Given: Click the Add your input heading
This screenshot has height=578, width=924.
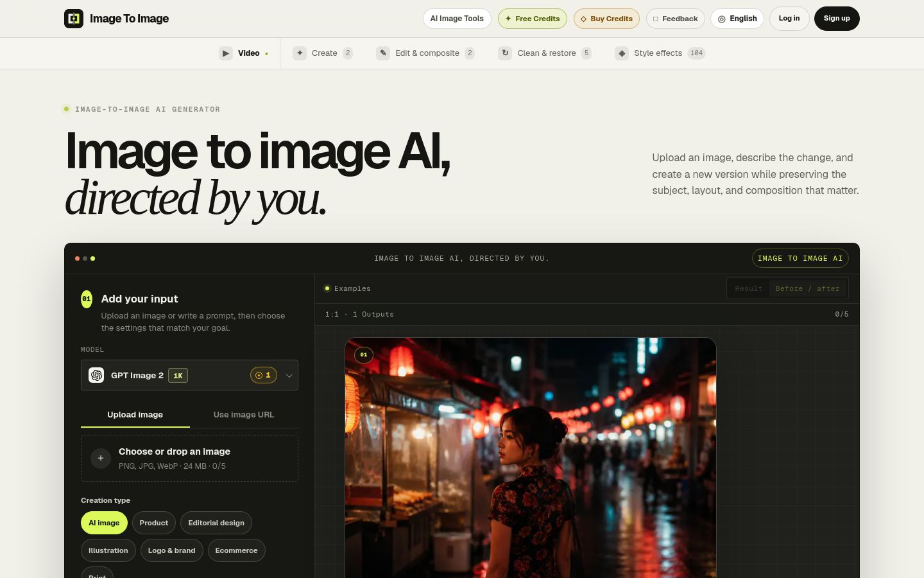Looking at the screenshot, I should [x=139, y=299].
